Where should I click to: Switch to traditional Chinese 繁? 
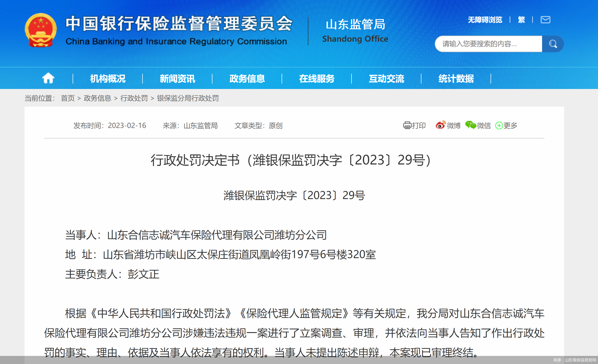(x=521, y=20)
